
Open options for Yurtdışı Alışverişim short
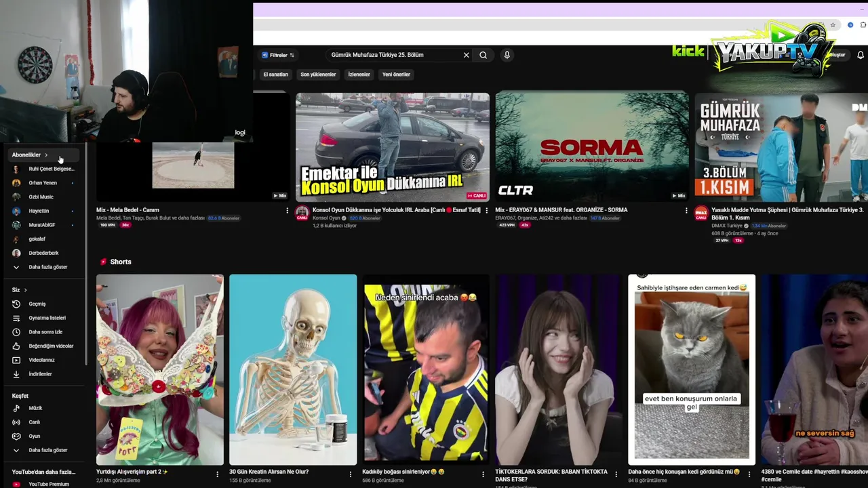pos(218,474)
